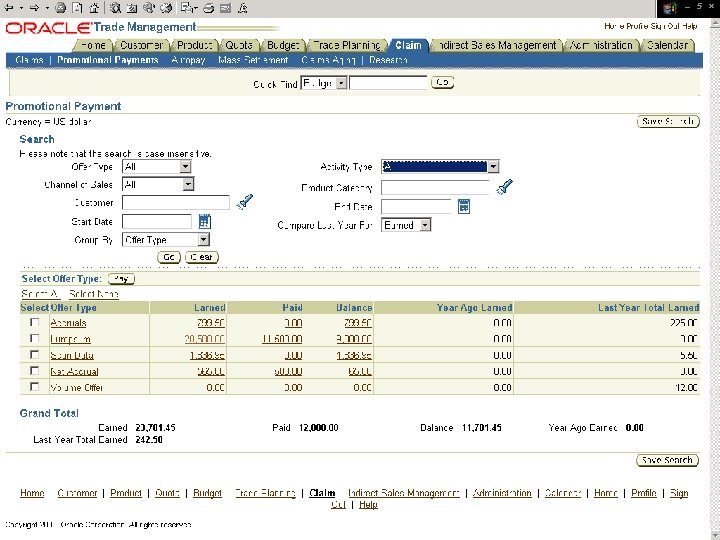Open the Autopay subtab

point(188,60)
